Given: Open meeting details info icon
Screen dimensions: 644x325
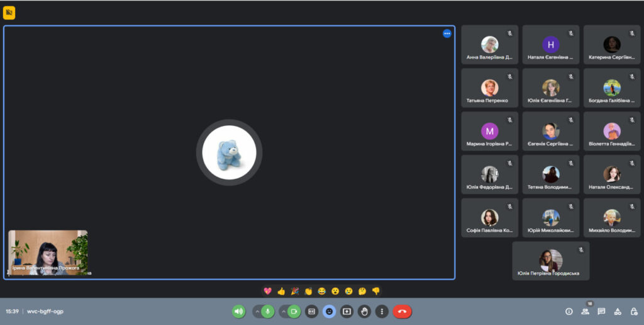Looking at the screenshot, I should click(569, 311).
